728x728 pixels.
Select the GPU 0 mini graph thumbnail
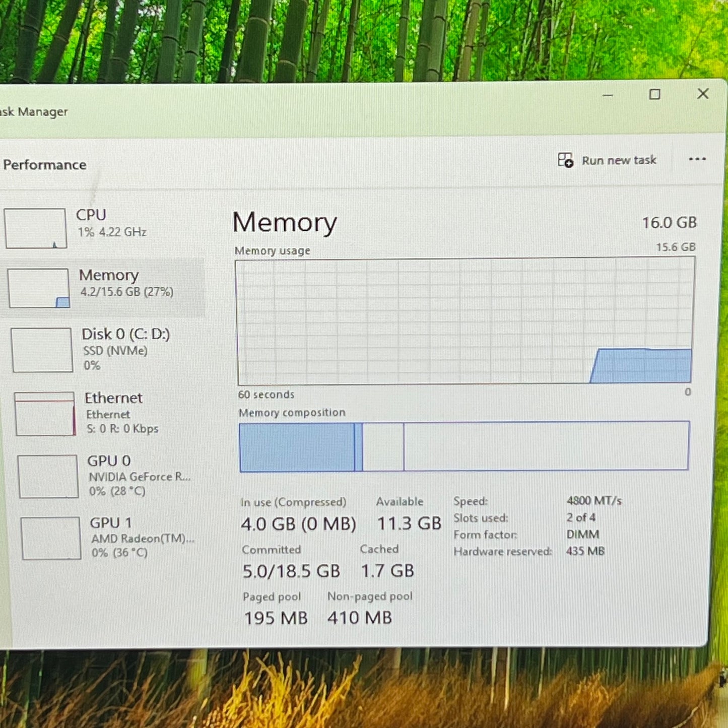(x=48, y=476)
